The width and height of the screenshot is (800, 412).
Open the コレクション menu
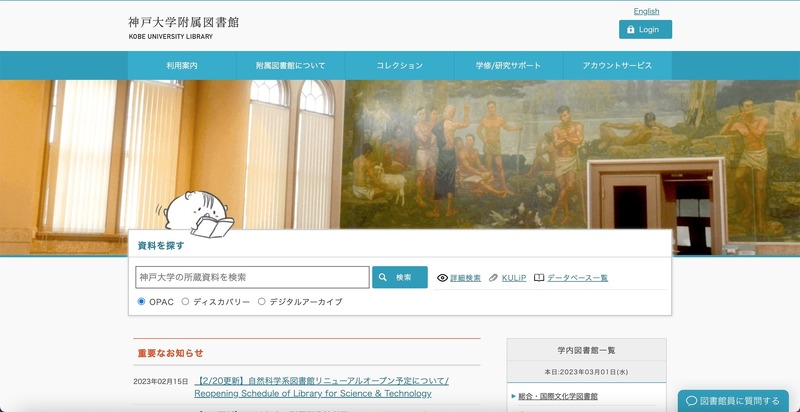pyautogui.click(x=399, y=66)
